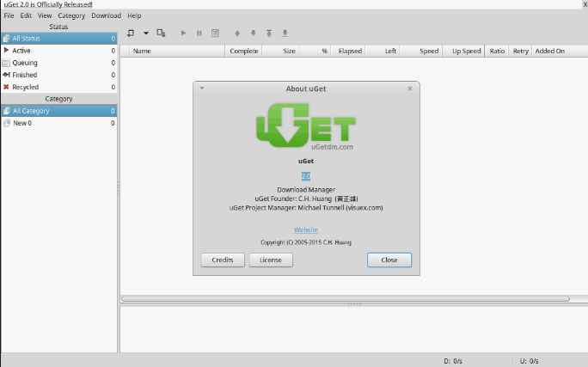Sort by the Ratio column header
This screenshot has height=367, width=588.
[497, 51]
